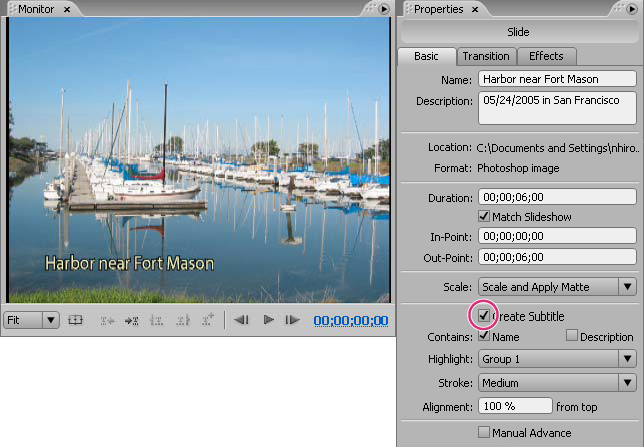Click the In-Point timecode field
Image resolution: width=644 pixels, height=448 pixels.
557,236
